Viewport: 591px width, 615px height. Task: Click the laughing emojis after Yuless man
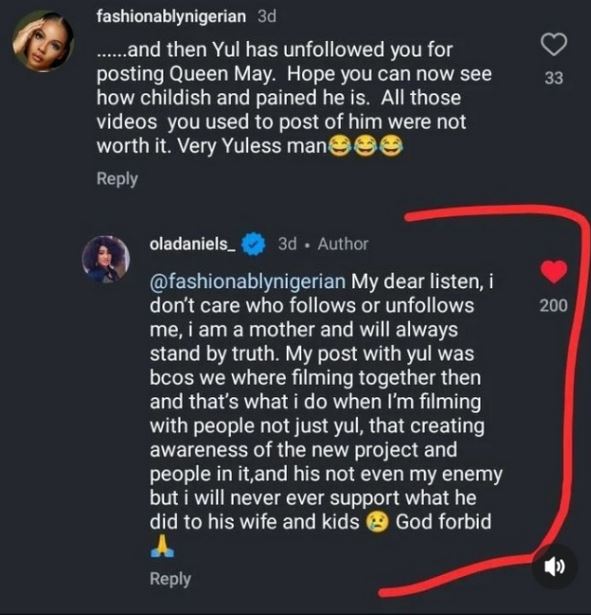click(366, 146)
